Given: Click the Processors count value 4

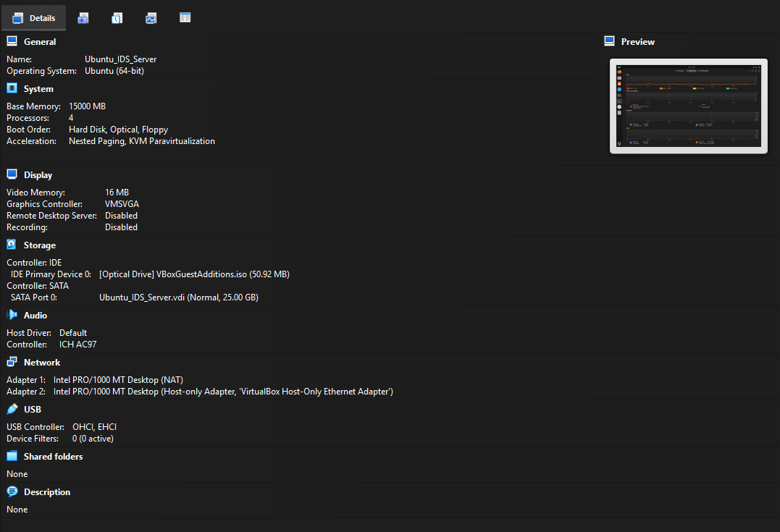Looking at the screenshot, I should click(x=71, y=118).
